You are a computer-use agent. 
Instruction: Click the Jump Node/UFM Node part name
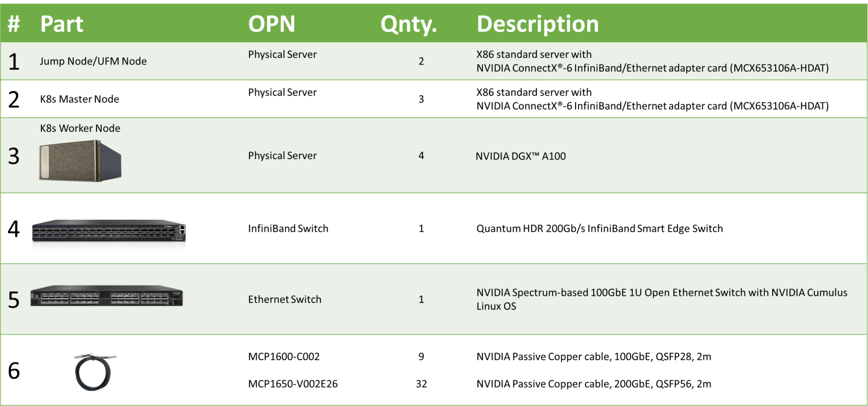coord(93,61)
